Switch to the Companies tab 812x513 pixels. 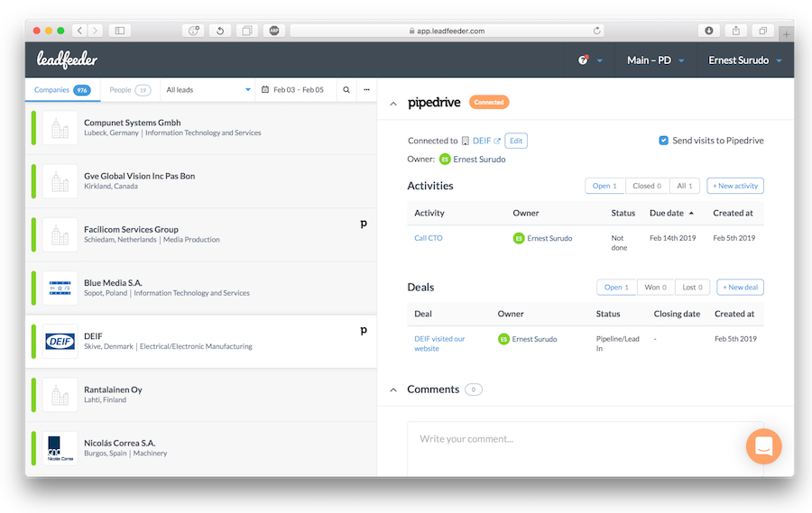[62, 90]
